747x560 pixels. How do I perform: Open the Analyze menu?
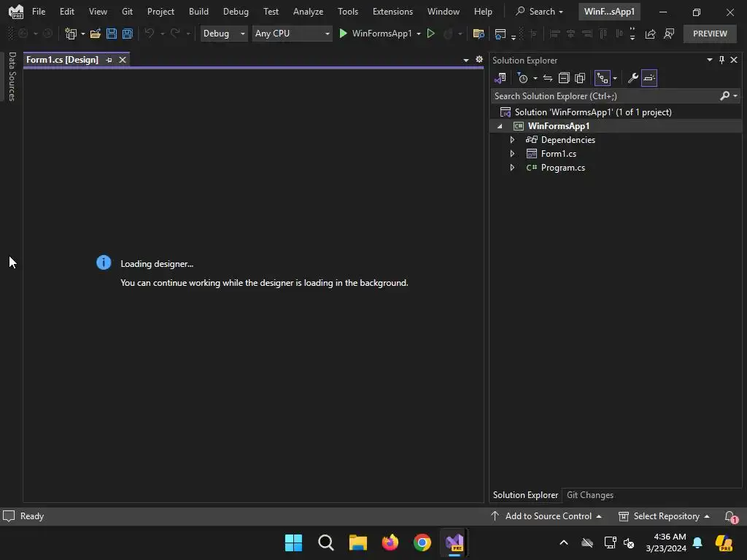[309, 12]
